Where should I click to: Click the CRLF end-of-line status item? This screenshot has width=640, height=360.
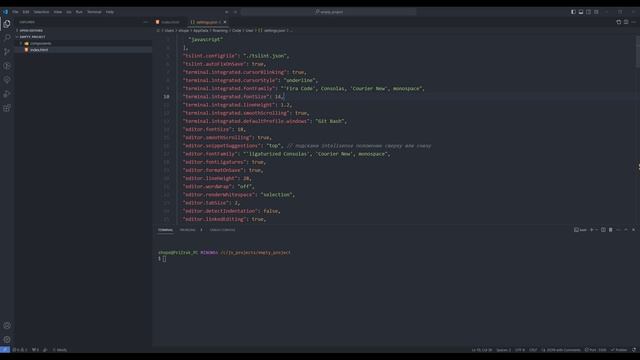pos(533,350)
